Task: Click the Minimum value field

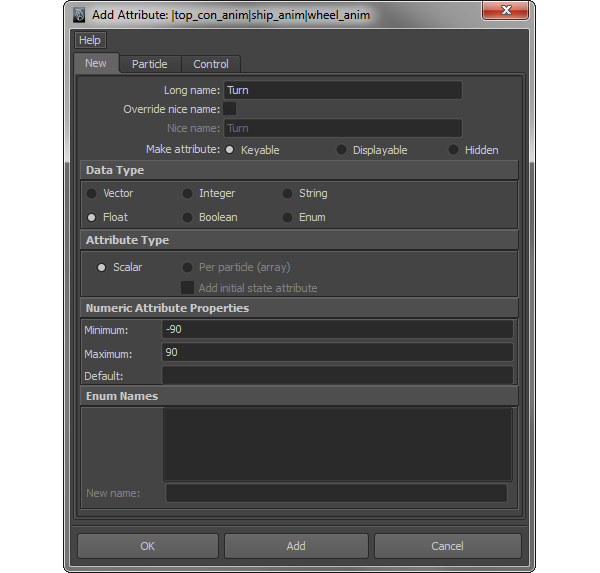Action: click(x=337, y=330)
